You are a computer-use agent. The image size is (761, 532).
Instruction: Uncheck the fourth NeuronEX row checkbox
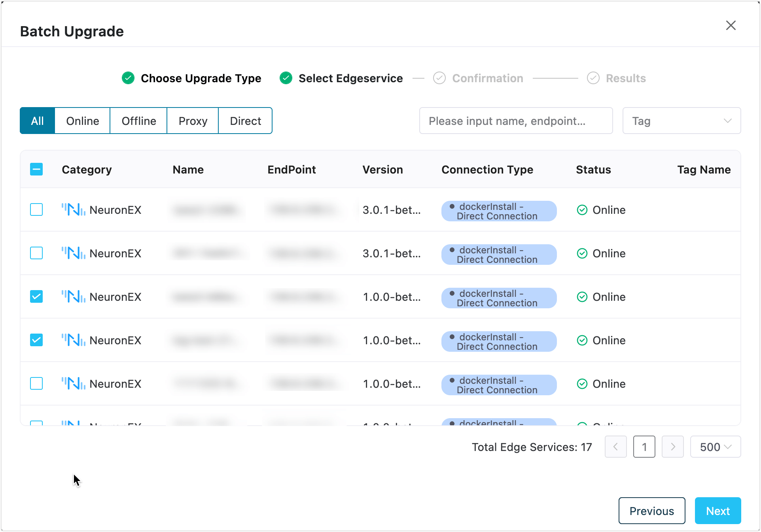click(36, 340)
